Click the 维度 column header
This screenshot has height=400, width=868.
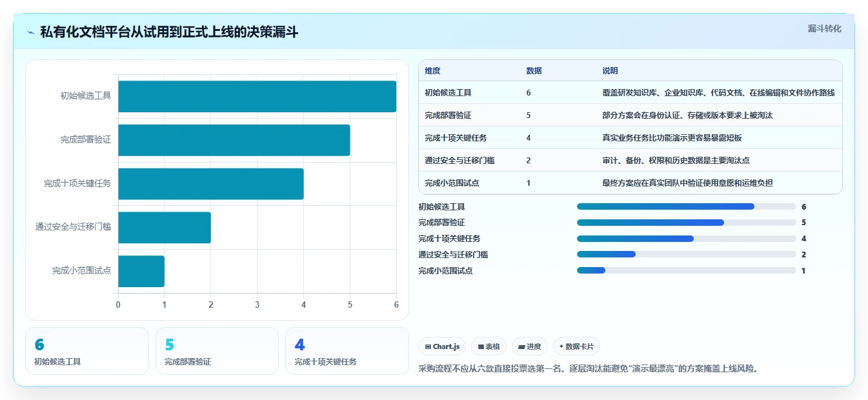[432, 70]
